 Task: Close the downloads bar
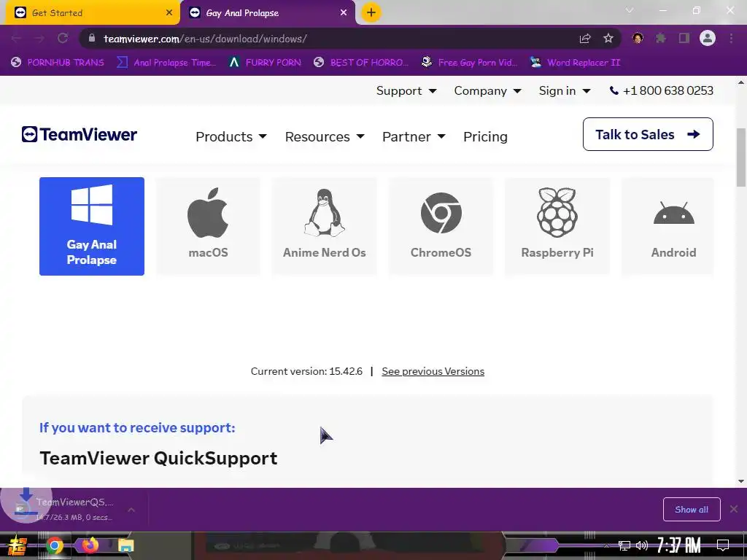[734, 509]
